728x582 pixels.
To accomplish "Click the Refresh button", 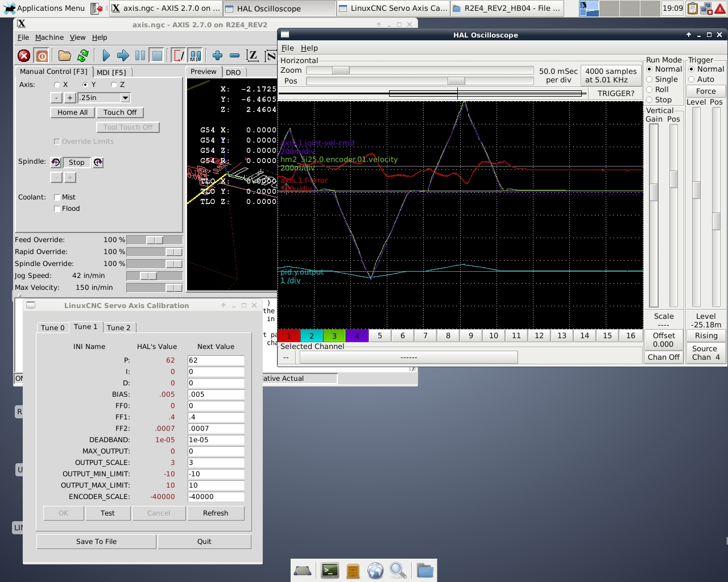I will (x=216, y=513).
